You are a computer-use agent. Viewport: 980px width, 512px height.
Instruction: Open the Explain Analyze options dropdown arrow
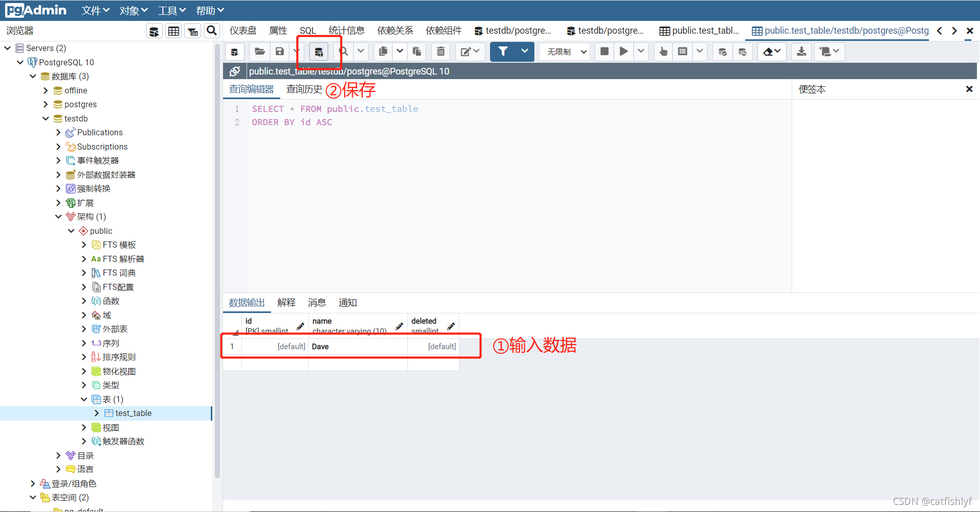click(700, 52)
